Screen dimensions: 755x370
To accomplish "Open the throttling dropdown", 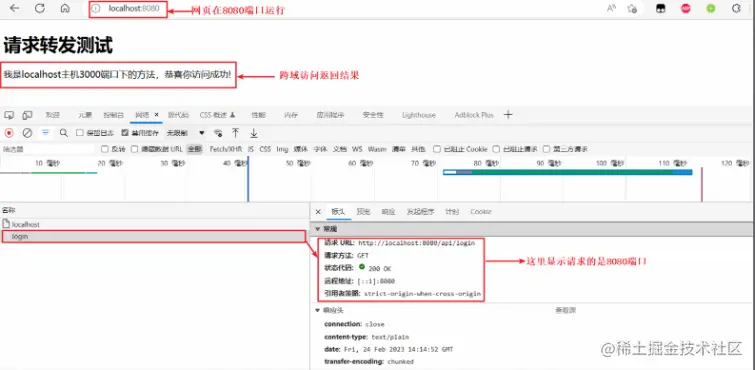I will point(185,133).
